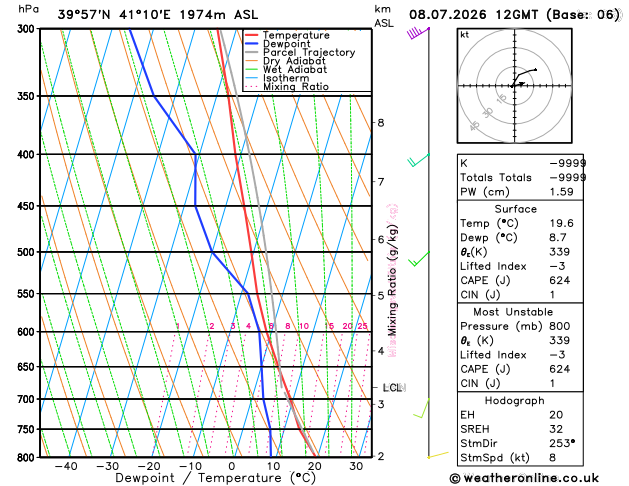This screenshot has width=629, height=486.
Task: Click the gray Parcel Trajectory legend line
Action: tap(252, 52)
